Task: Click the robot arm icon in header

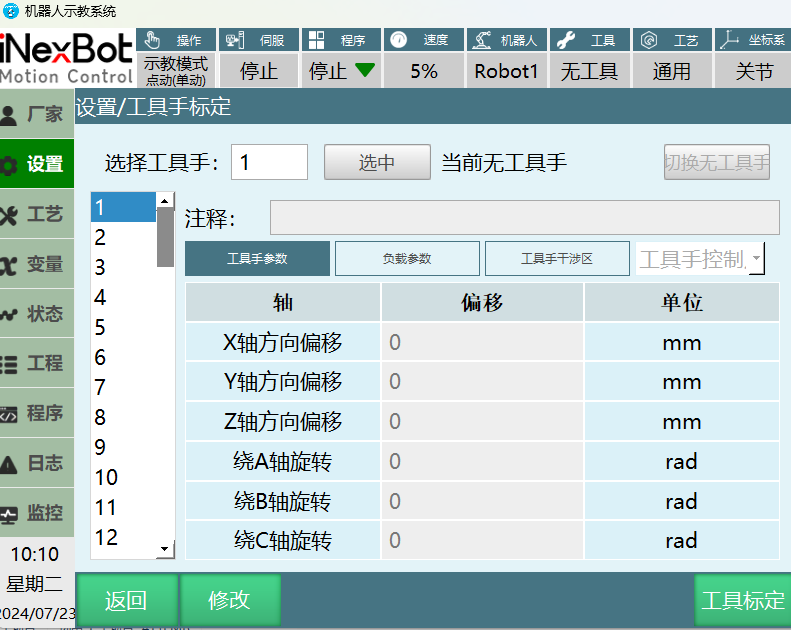Action: [x=482, y=40]
